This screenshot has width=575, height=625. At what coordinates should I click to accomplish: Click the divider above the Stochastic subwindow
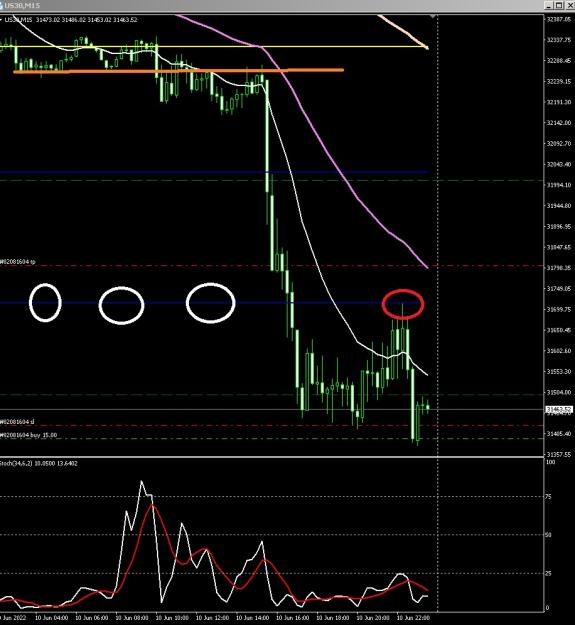click(272, 457)
